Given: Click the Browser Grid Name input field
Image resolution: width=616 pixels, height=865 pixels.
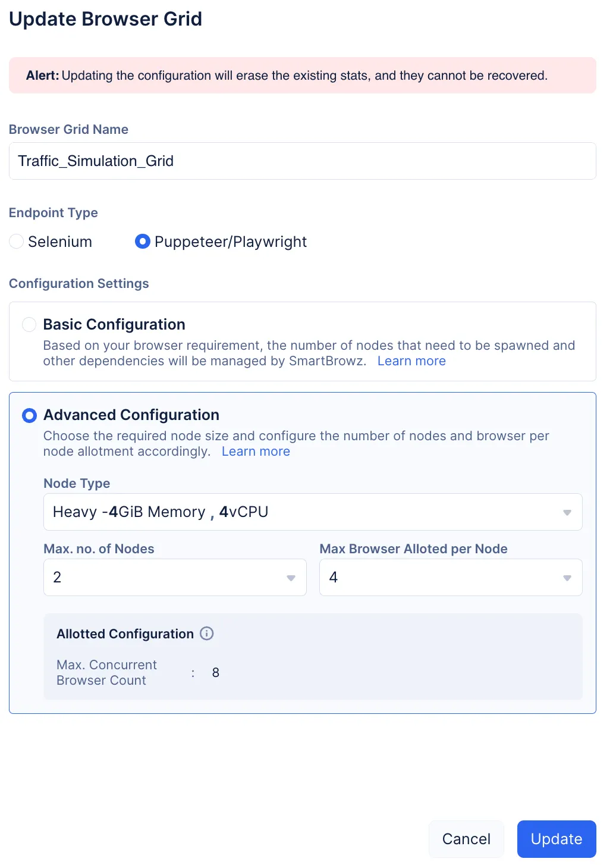Looking at the screenshot, I should point(302,161).
